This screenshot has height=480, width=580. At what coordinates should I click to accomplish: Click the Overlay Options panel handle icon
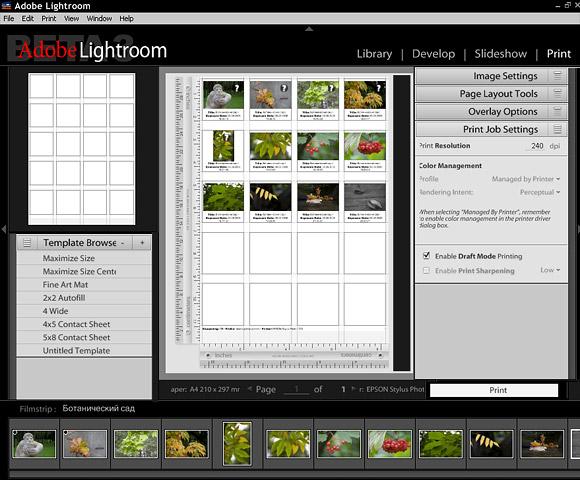click(557, 111)
